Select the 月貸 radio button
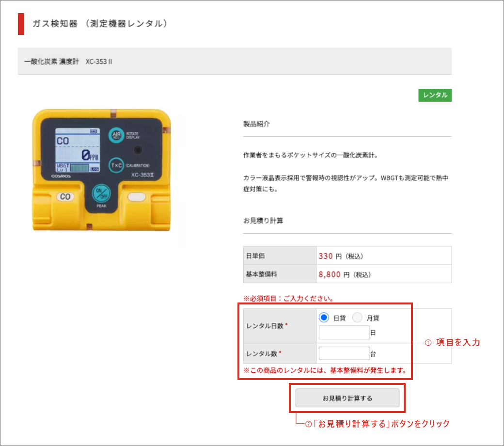Viewport: 504px width, 446px height. 357,318
